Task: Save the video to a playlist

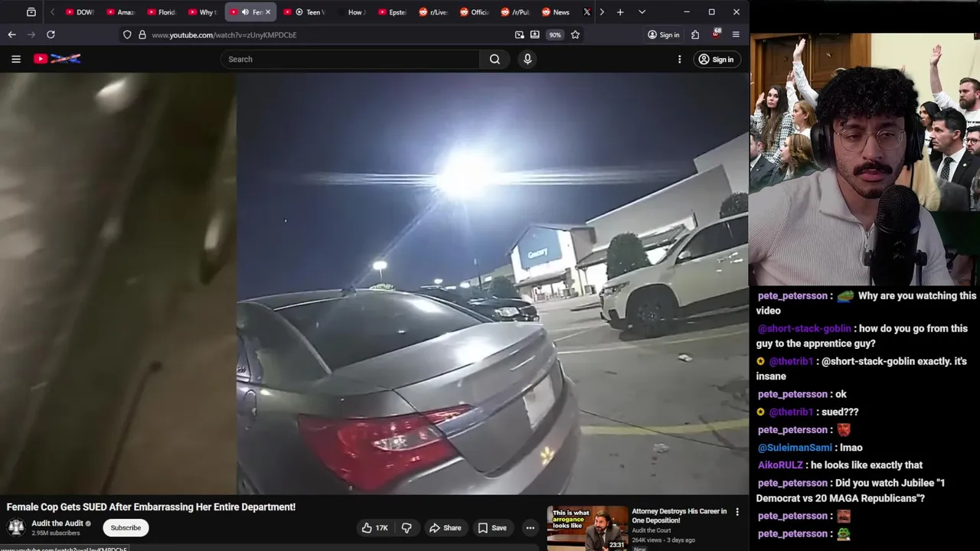Action: 492,527
